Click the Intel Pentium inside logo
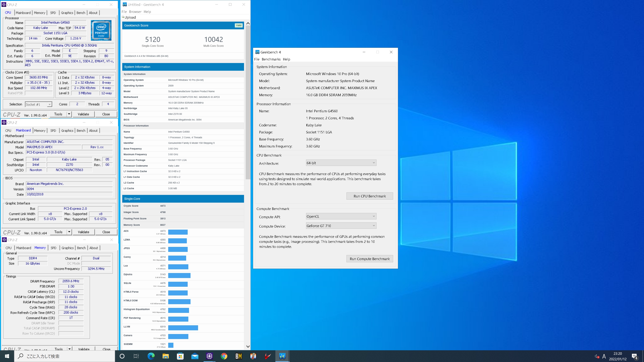 [x=101, y=31]
